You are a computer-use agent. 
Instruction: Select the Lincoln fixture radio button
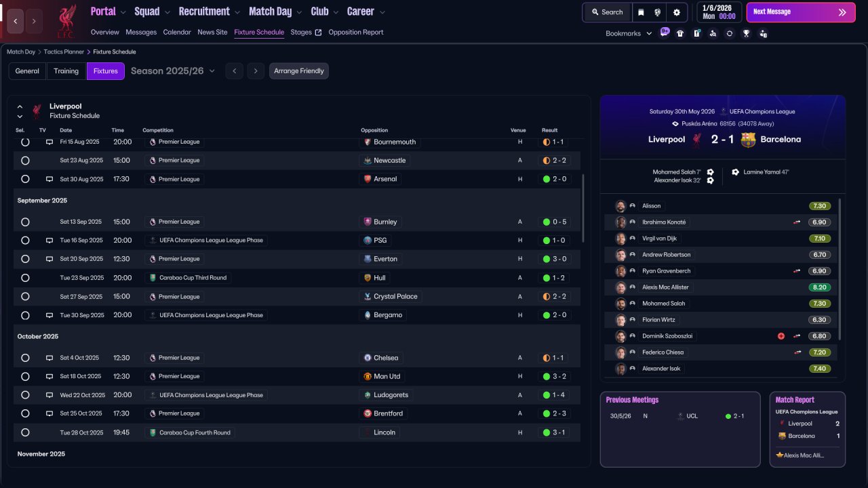[x=25, y=432]
